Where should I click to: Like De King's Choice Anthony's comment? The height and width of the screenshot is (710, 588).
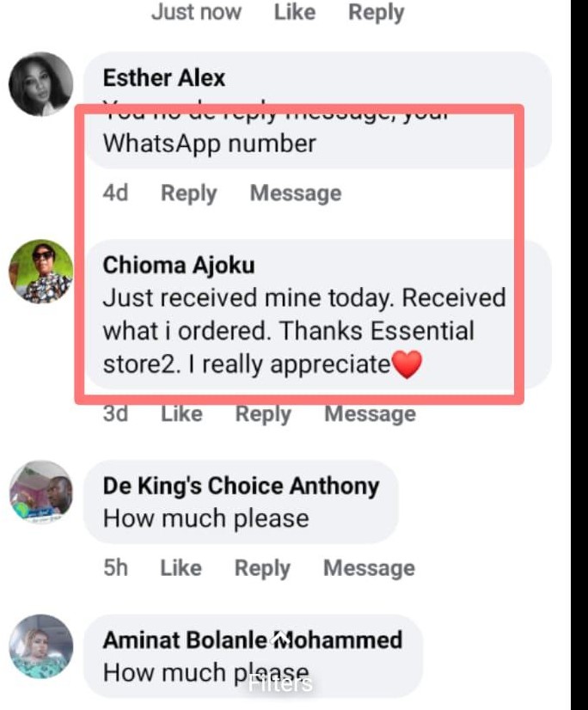click(181, 568)
